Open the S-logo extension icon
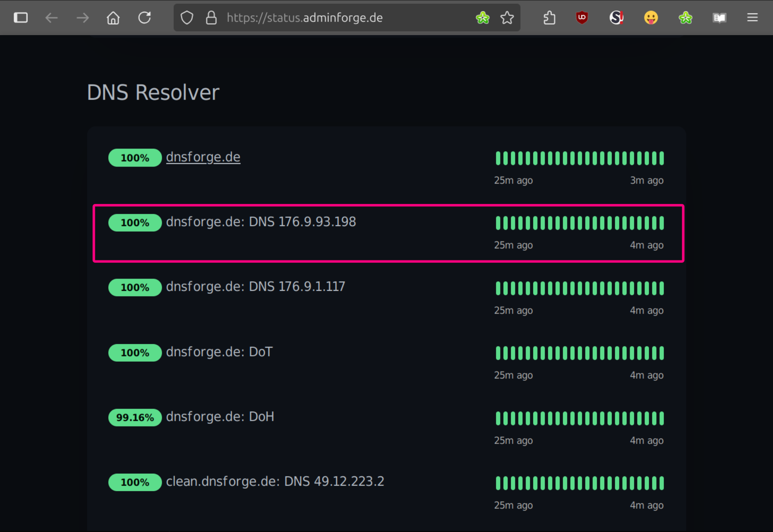The height and width of the screenshot is (532, 773). point(616,18)
